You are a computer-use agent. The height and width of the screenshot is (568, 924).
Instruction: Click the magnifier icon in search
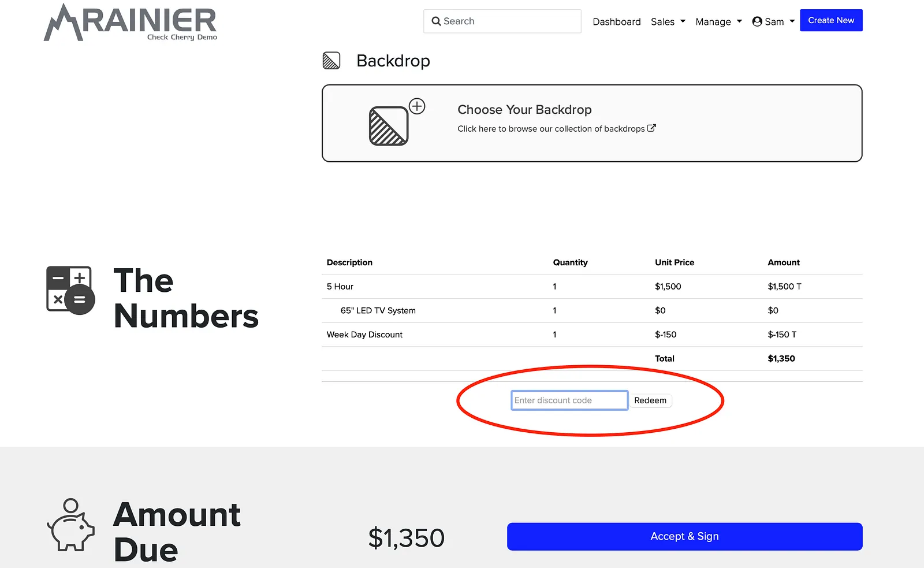(x=436, y=21)
